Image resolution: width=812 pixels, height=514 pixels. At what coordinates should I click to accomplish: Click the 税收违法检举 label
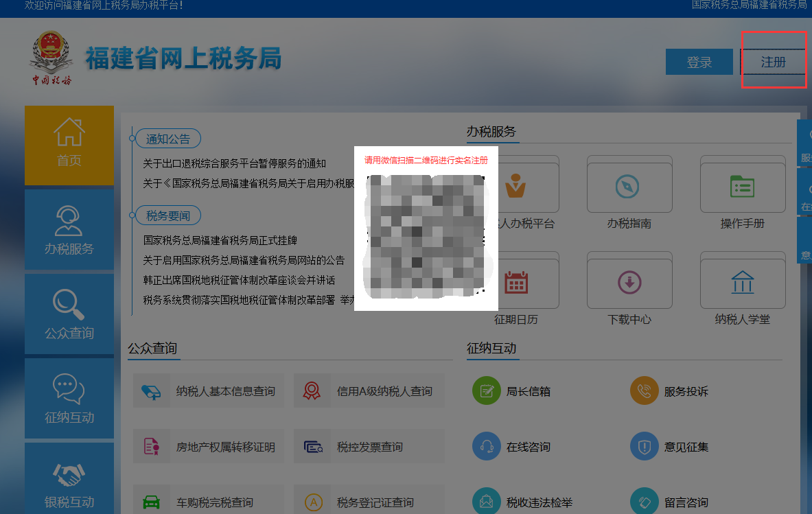pyautogui.click(x=540, y=502)
